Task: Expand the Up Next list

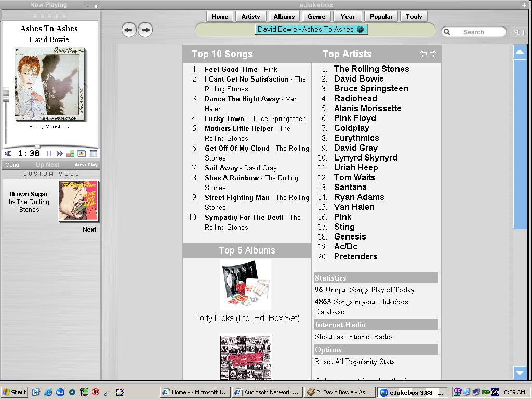Action: (x=47, y=165)
